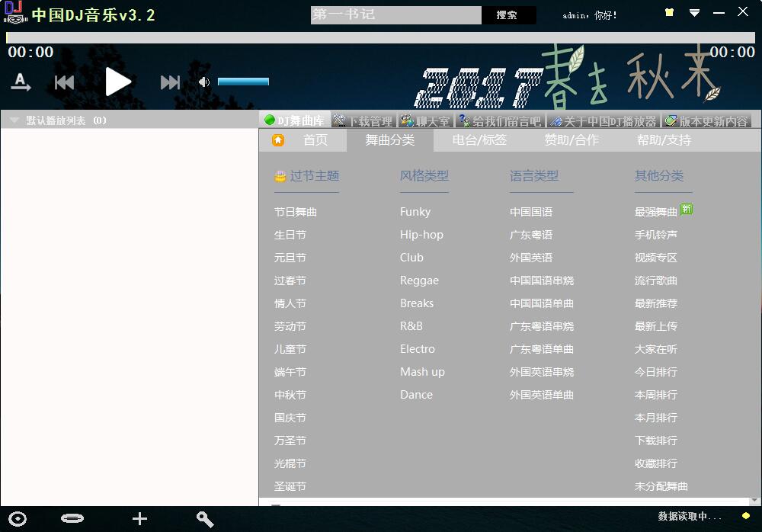Click the yellow status dot indicator
The image size is (762, 532).
[745, 515]
